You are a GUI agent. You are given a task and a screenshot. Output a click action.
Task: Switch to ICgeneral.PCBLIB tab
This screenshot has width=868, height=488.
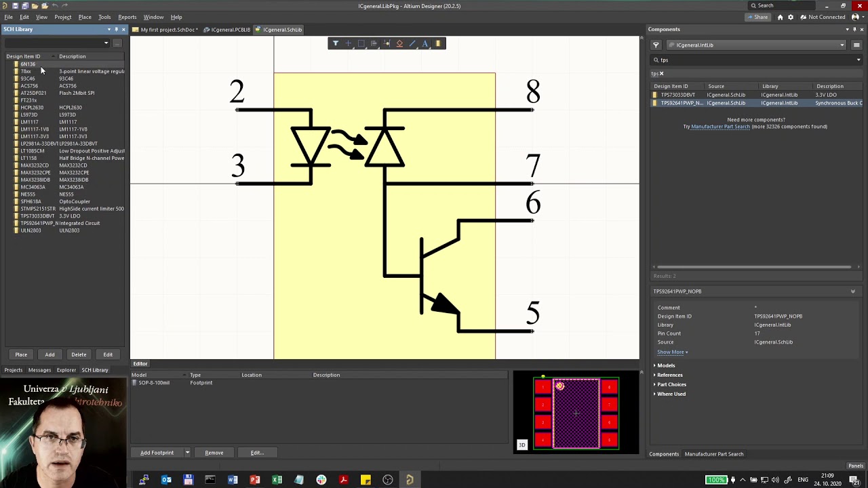(x=227, y=30)
